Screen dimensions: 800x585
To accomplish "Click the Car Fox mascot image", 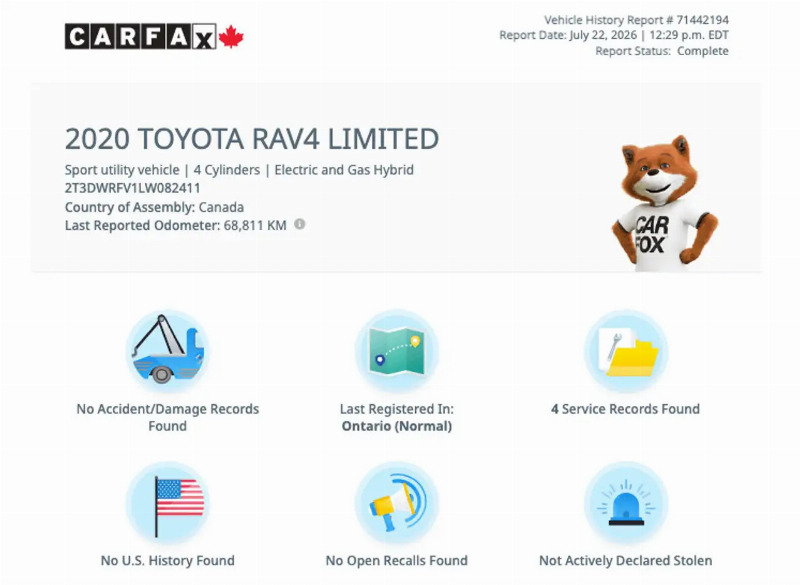I will coord(664,202).
